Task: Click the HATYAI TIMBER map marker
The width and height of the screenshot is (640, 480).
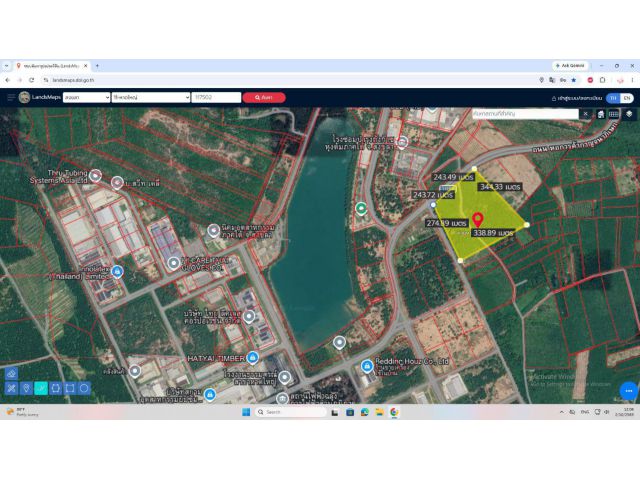Action: coord(252,358)
